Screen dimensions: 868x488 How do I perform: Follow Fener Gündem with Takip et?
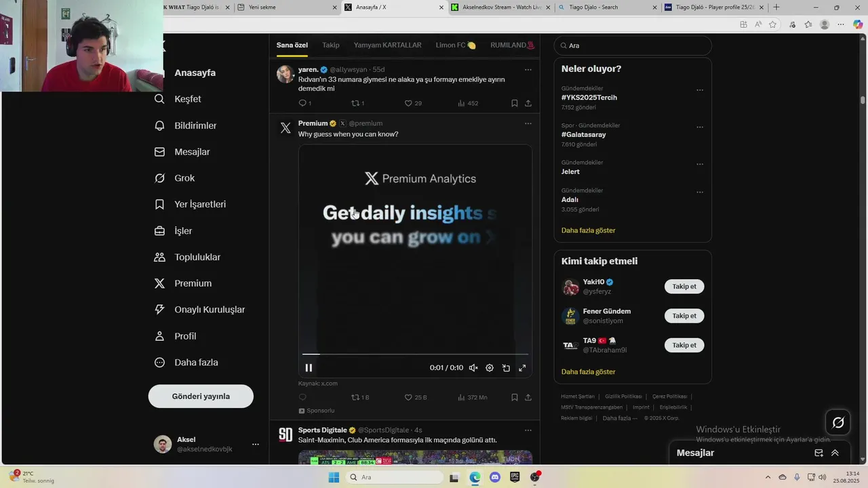click(x=684, y=316)
